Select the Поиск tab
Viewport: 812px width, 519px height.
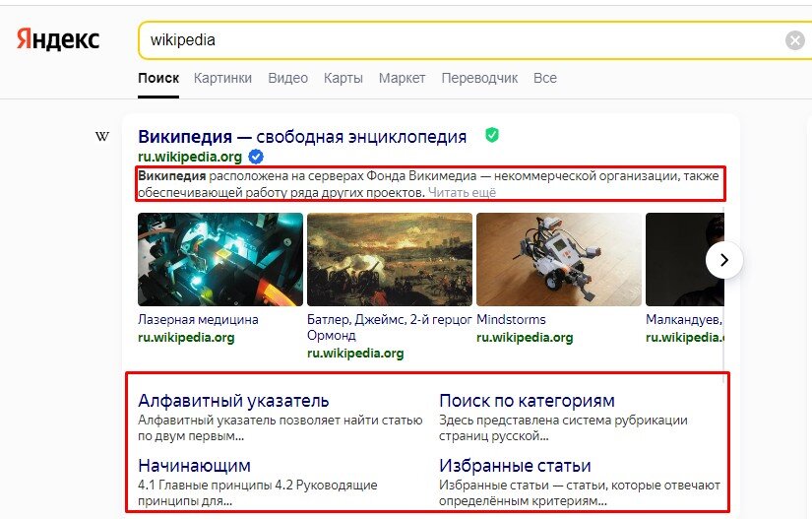pos(158,78)
